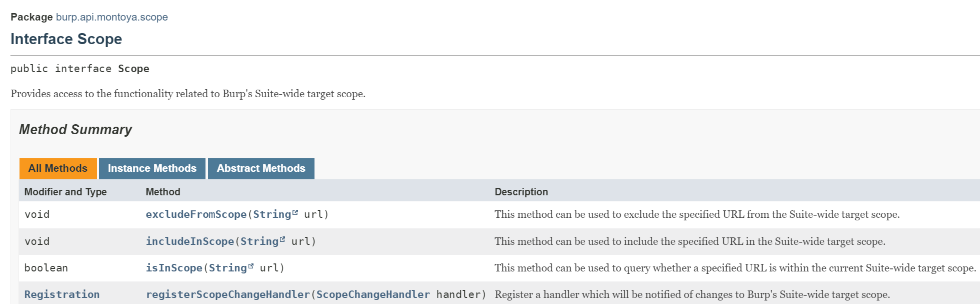Click description about including the specified URL
The width and height of the screenshot is (980, 304).
coord(690,241)
